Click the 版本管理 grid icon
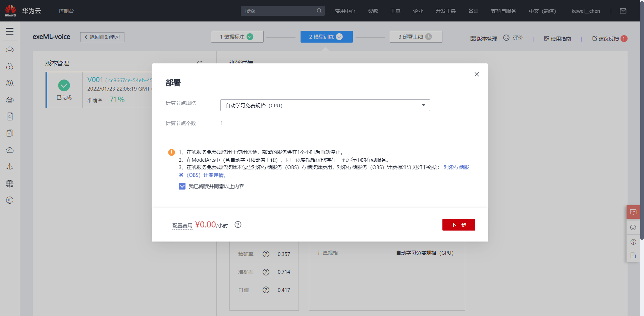Viewport: 644px width, 316px height. coord(473,39)
